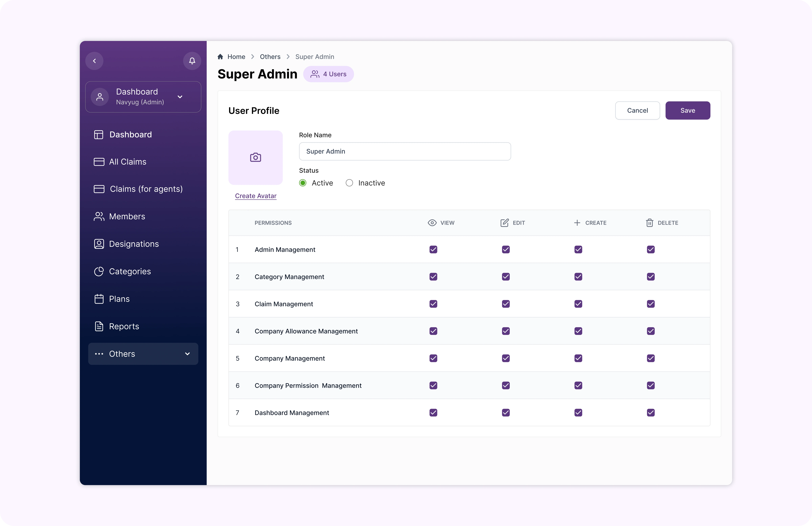
Task: Click the Save button
Action: (687, 111)
